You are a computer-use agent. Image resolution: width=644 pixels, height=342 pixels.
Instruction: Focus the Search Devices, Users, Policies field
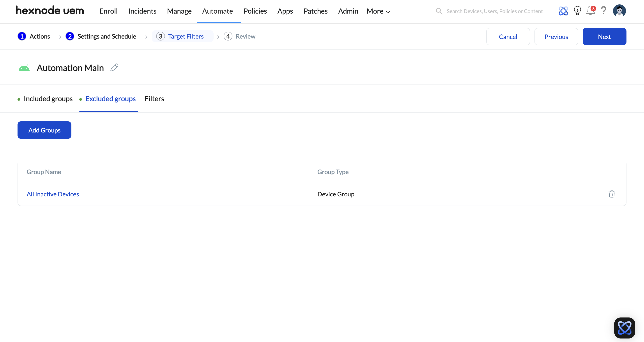(x=495, y=11)
